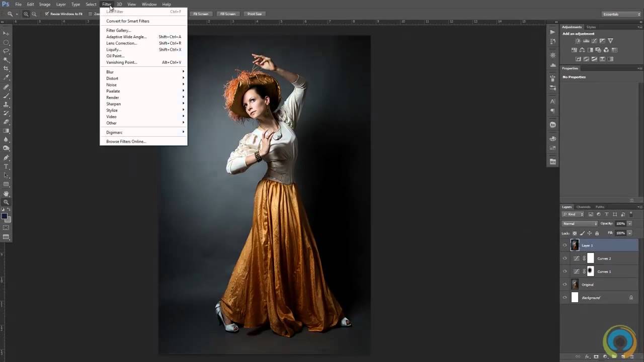Hide the Curves 2 layer
The image size is (644, 362).
pyautogui.click(x=565, y=258)
